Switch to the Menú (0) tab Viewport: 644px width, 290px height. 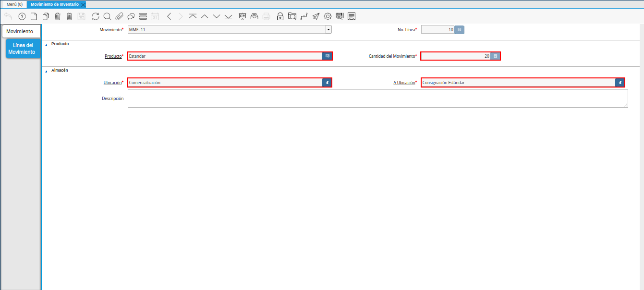[14, 4]
